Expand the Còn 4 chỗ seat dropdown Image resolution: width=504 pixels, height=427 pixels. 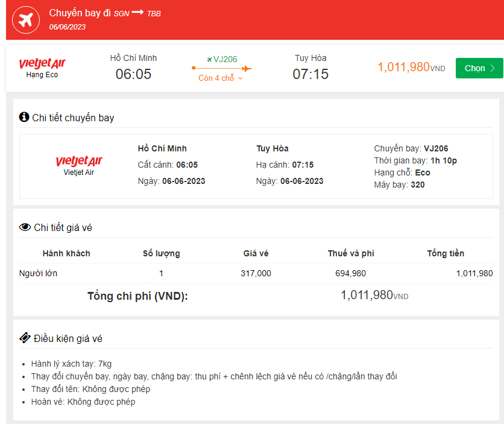[220, 78]
